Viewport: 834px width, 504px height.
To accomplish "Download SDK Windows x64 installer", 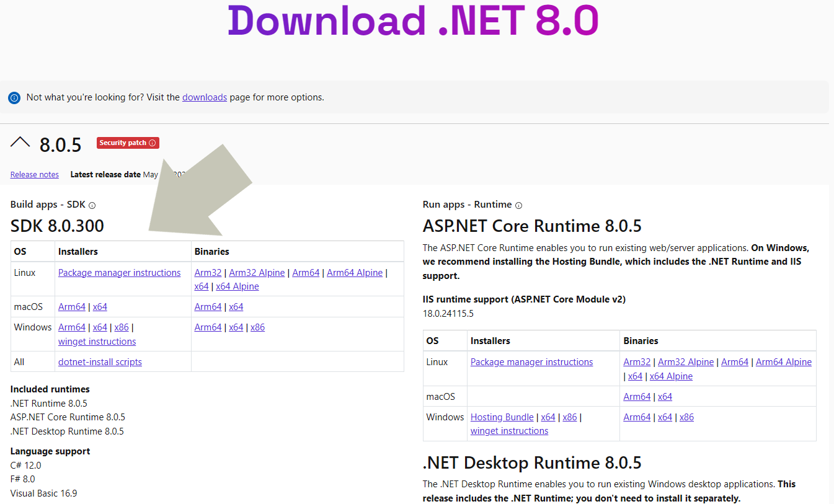I will (100, 327).
